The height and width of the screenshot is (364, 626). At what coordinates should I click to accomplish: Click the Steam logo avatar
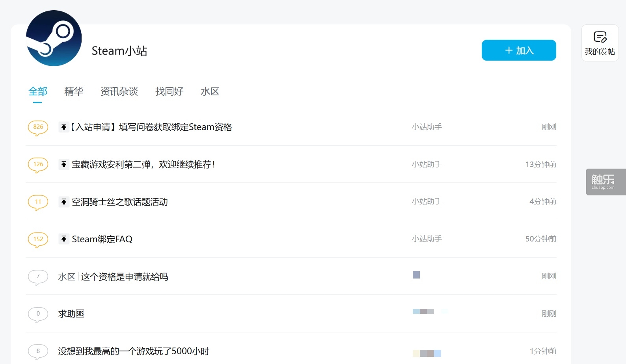click(54, 38)
